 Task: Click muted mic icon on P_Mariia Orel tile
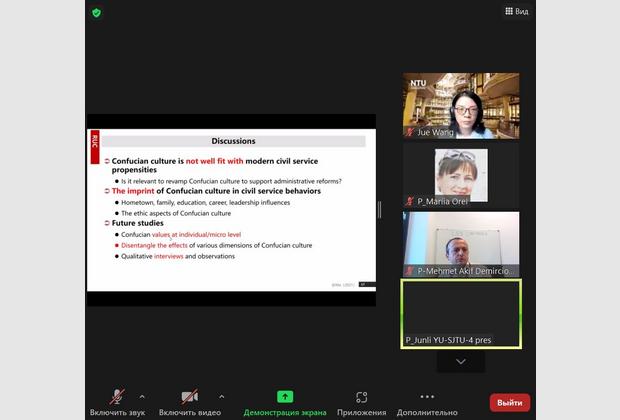(x=410, y=201)
